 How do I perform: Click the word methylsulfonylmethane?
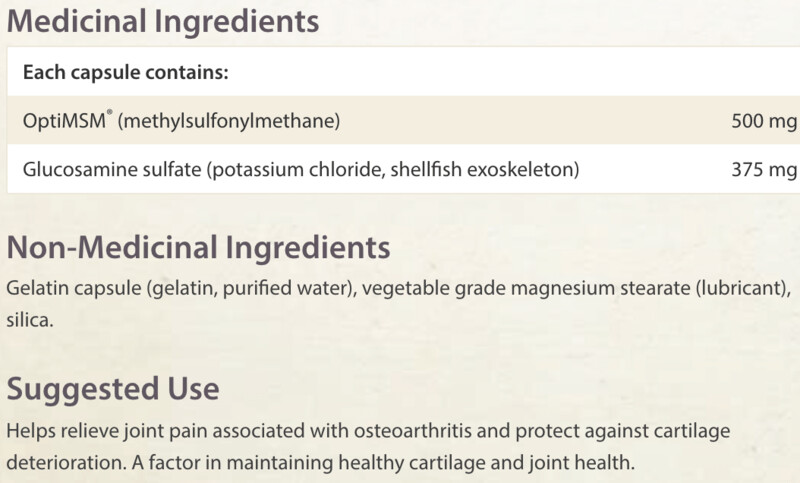(x=229, y=121)
